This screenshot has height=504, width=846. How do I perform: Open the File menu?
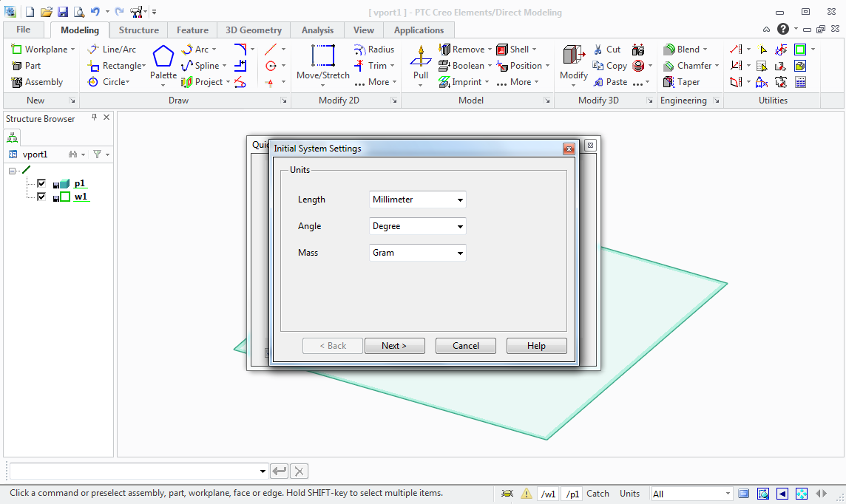coord(23,30)
